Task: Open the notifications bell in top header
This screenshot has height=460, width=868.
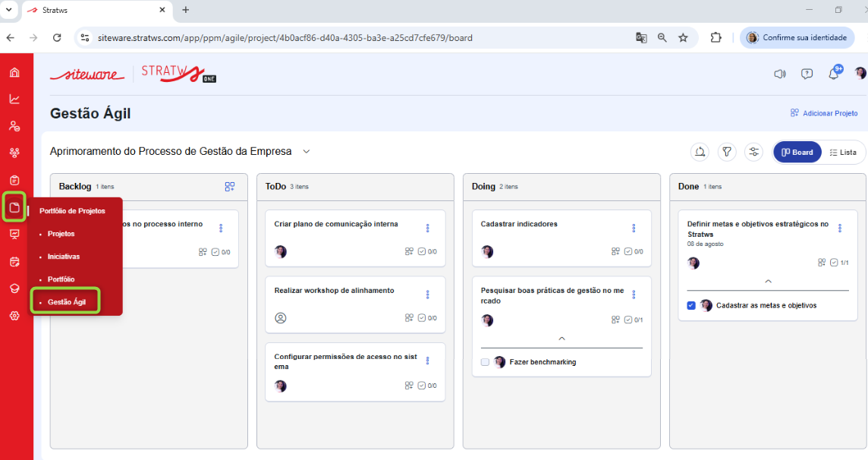Action: pos(834,74)
